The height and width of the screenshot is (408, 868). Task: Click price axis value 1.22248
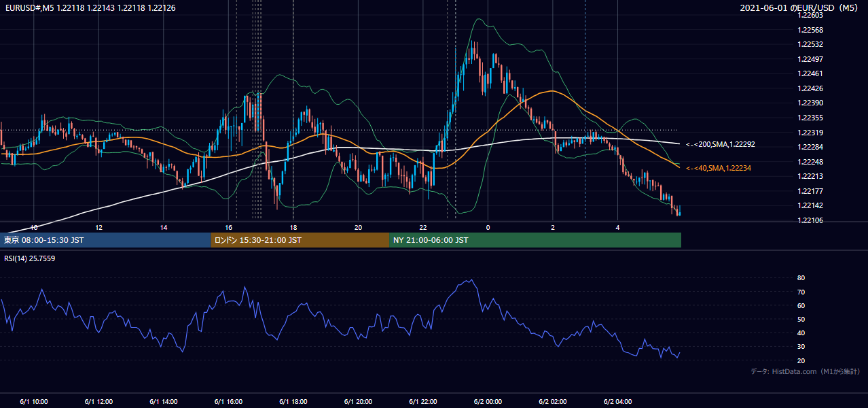coord(810,162)
